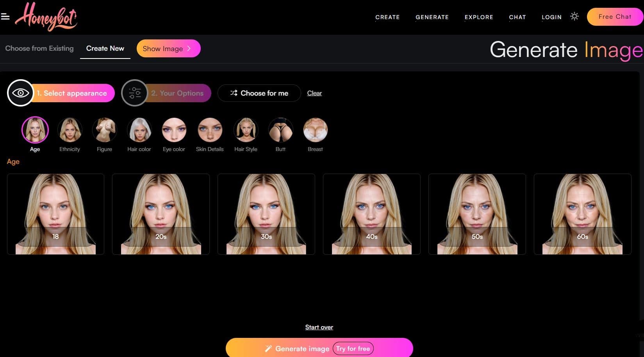Choose the 60s age card
This screenshot has width=644, height=357.
point(583,214)
